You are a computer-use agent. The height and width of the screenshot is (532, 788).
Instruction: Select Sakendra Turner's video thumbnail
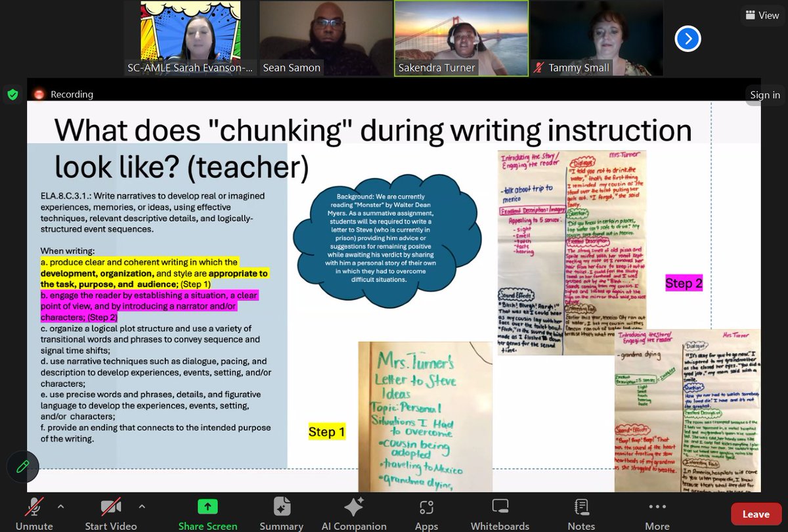(461, 38)
